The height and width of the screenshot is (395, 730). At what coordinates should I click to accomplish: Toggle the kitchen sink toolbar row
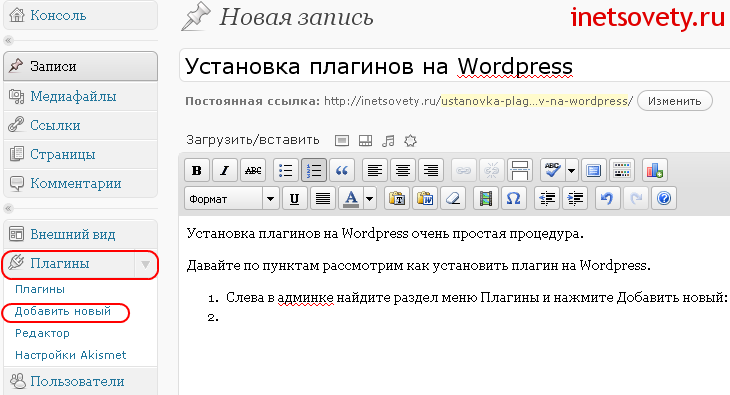click(x=622, y=170)
